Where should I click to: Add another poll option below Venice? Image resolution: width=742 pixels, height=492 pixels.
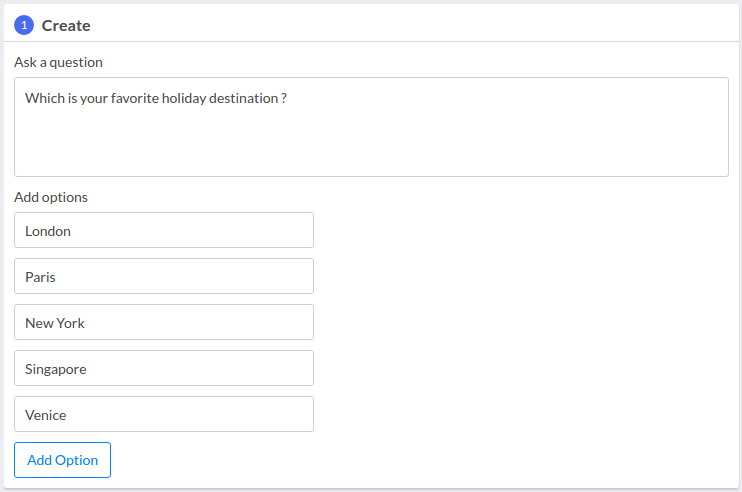point(62,460)
